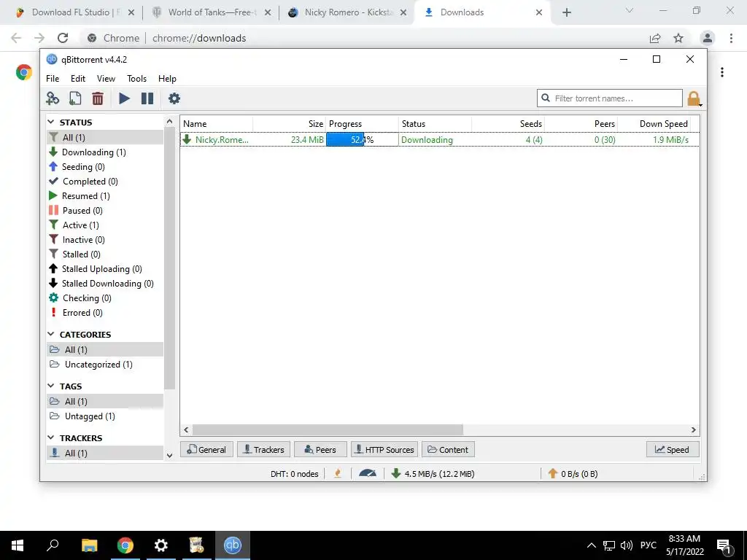Select the Nicky.Rome... torrent row
The image size is (747, 560).
click(x=439, y=139)
